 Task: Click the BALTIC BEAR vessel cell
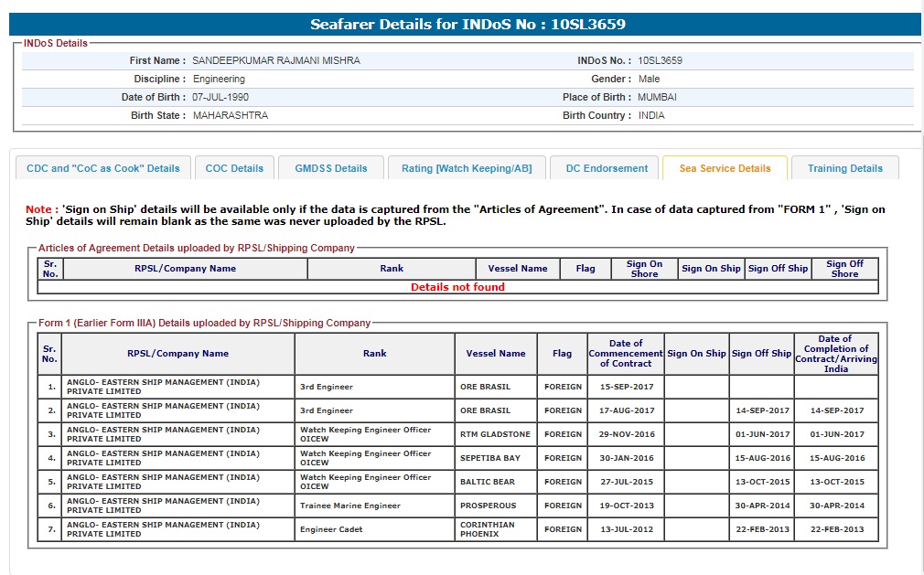click(x=487, y=482)
